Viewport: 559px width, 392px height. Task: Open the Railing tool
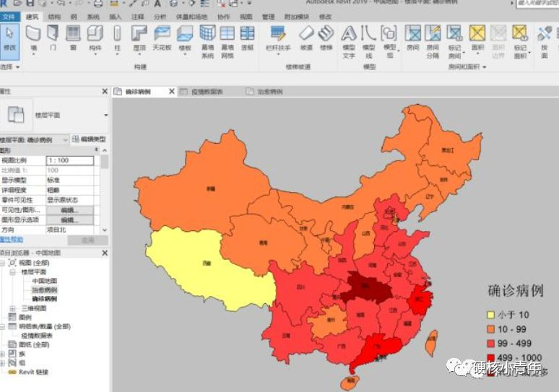tap(279, 40)
